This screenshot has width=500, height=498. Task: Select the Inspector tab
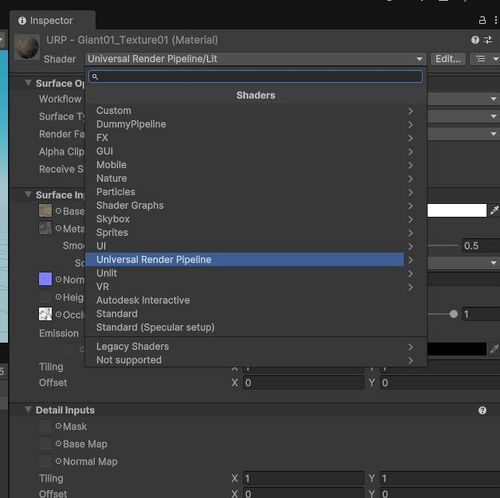coord(52,21)
